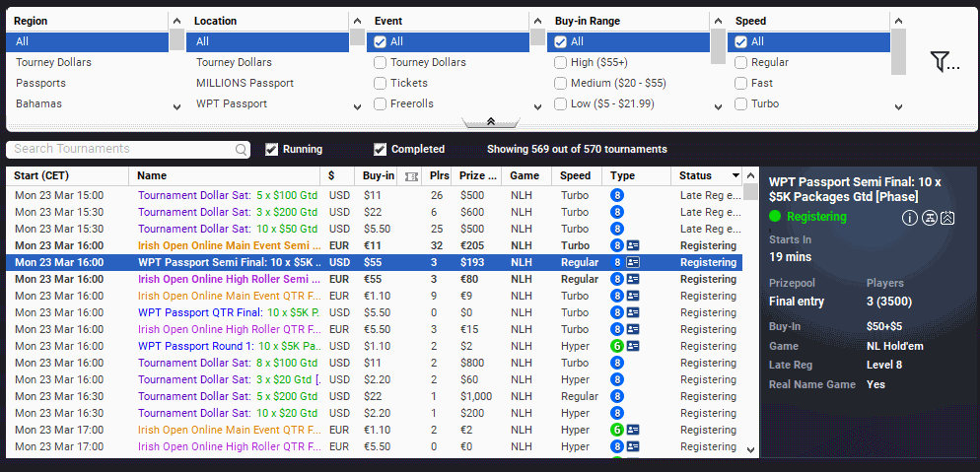The height and width of the screenshot is (472, 980).
Task: Click the 6-max badge on the Mon 17:00 €1.10 row
Action: pyautogui.click(x=617, y=430)
